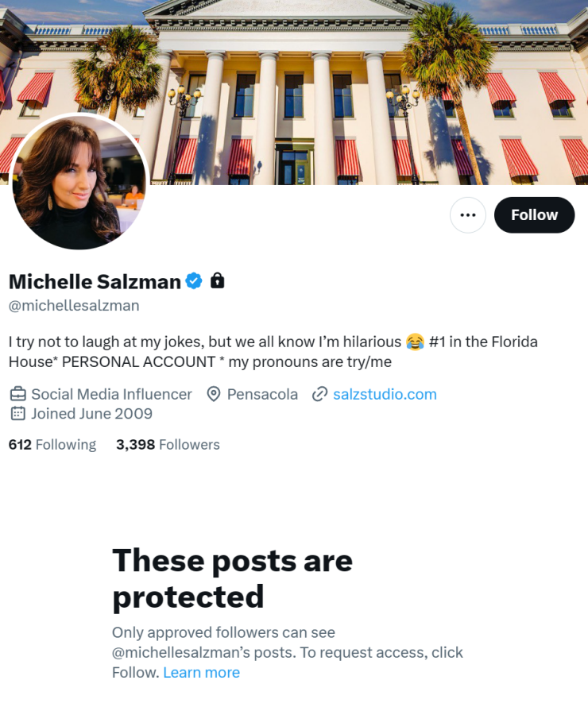Click the laughing emoji in the bio
Viewport: 588px width, 707px height.
[x=415, y=342]
